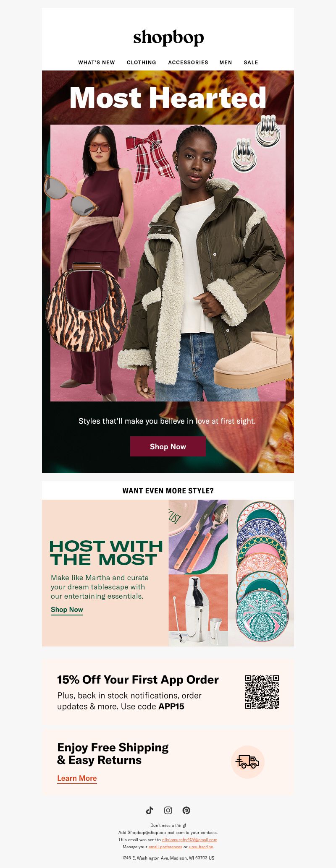The height and width of the screenshot is (868, 336).
Task: Click the tan platform boot image
Action: pos(253,360)
